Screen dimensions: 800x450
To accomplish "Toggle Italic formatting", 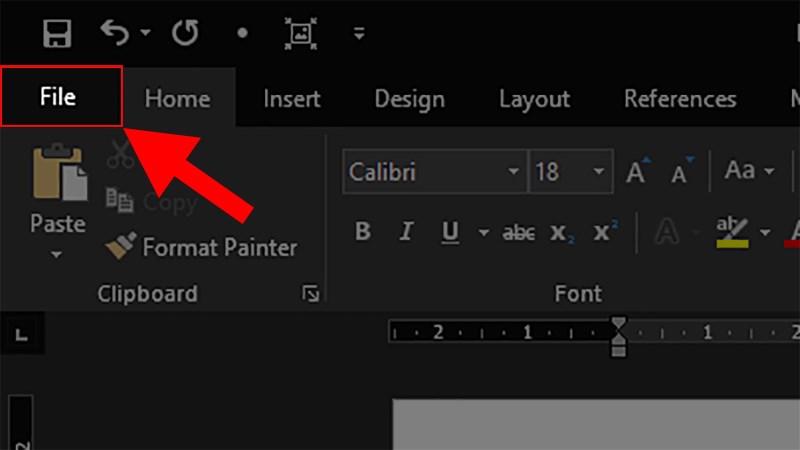I will point(406,233).
